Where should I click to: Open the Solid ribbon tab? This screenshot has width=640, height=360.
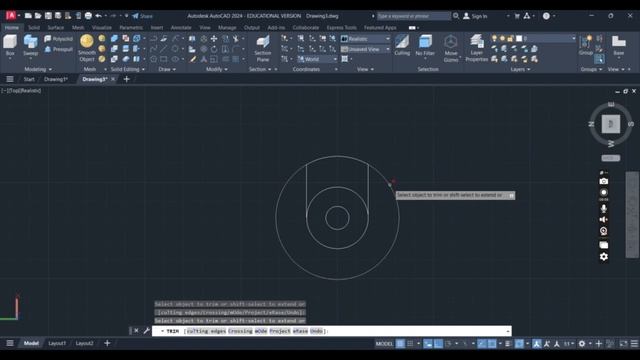click(x=34, y=28)
